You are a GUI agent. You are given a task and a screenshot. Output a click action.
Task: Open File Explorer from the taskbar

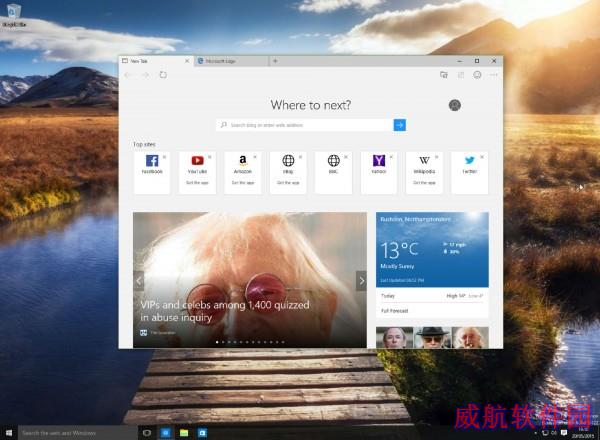pyautogui.click(x=184, y=433)
